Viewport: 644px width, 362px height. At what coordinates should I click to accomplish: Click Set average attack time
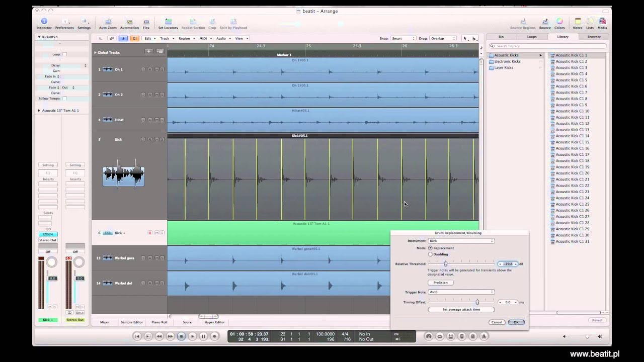pyautogui.click(x=461, y=309)
